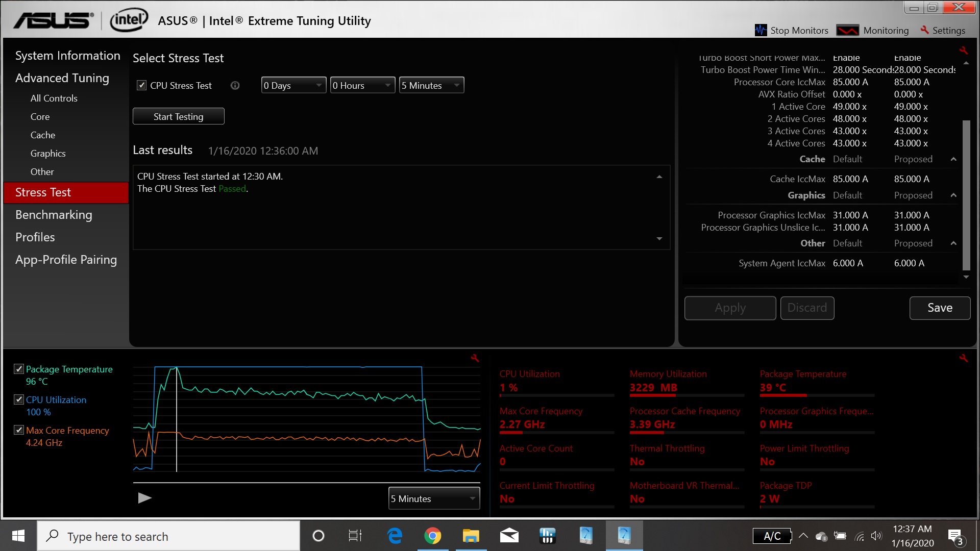
Task: Click the white vertical marker line in the graph
Action: click(177, 419)
